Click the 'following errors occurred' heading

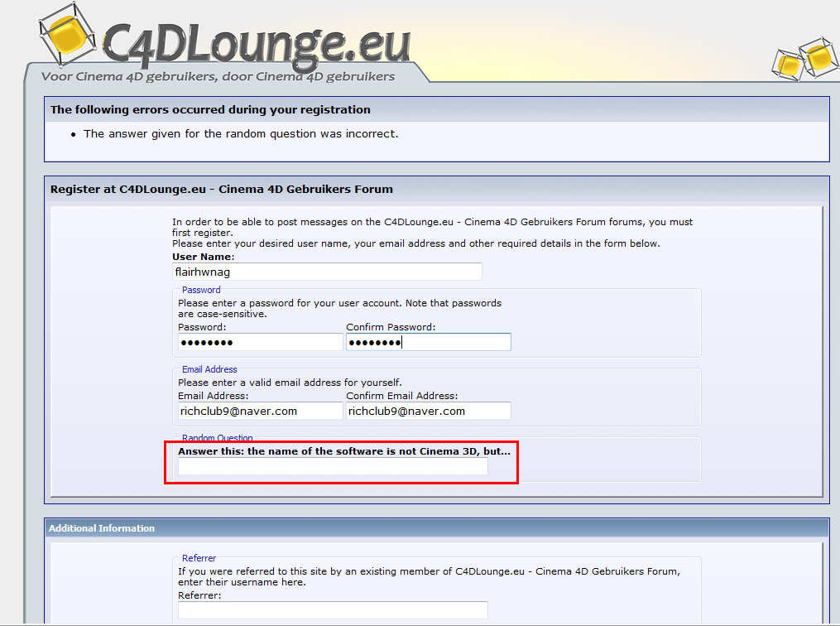pyautogui.click(x=210, y=109)
